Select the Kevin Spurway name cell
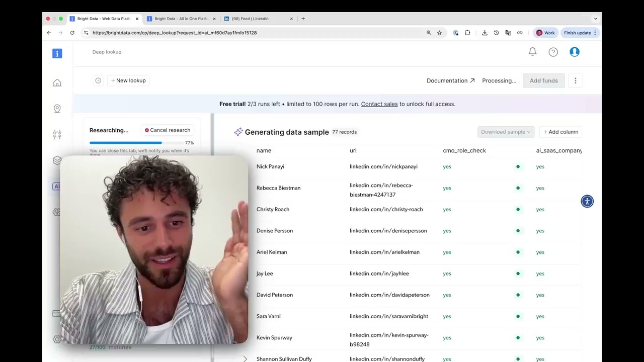This screenshot has width=644, height=362. 274,338
